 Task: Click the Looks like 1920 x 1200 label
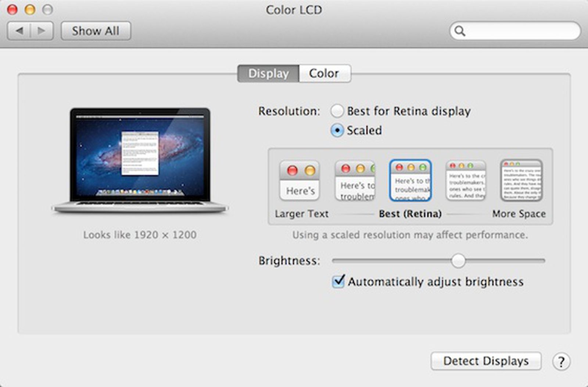(x=140, y=235)
